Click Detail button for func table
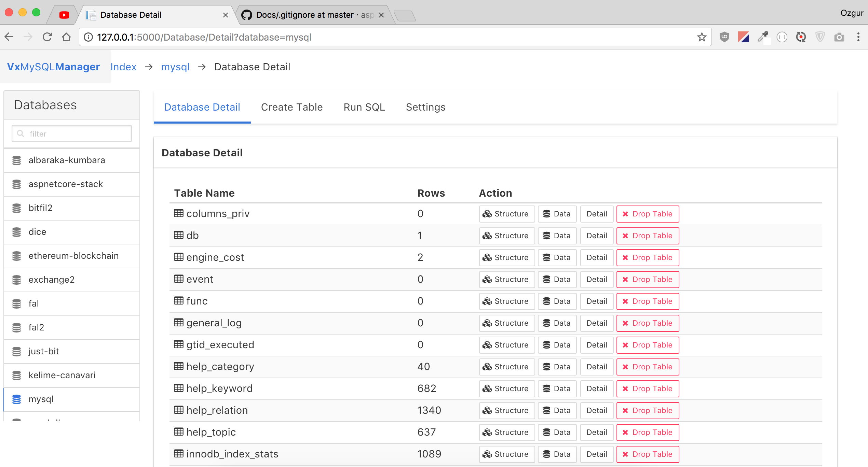The width and height of the screenshot is (868, 467). pyautogui.click(x=596, y=301)
